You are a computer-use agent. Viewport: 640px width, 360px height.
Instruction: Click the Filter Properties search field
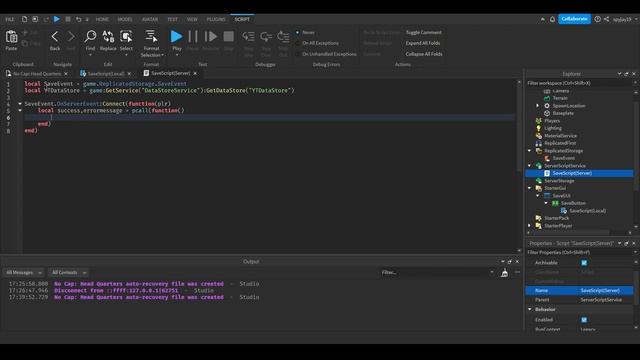tap(579, 252)
